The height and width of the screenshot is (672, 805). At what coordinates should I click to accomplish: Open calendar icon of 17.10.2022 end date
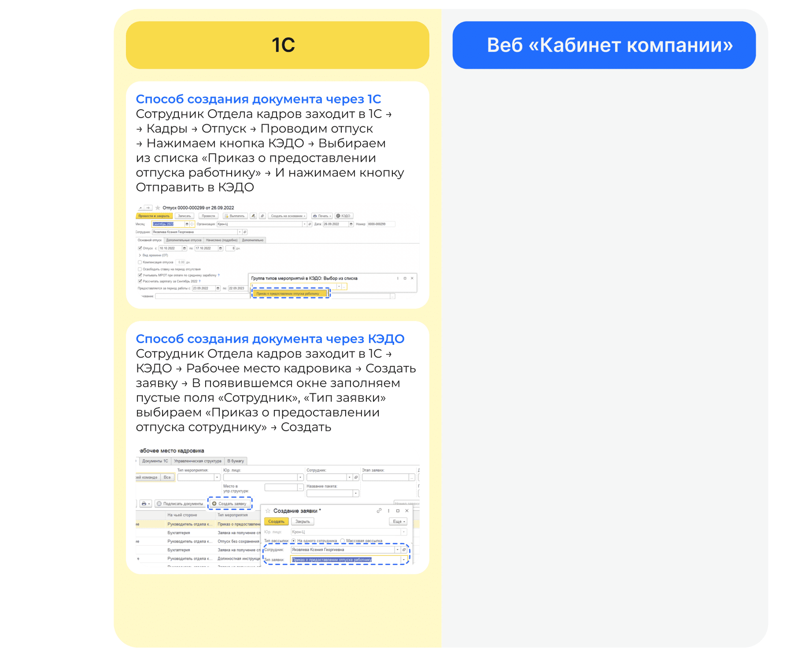pos(221,248)
